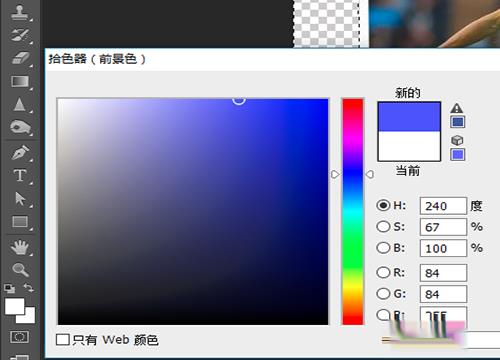Select the R: red radio button
Viewport: 500px width, 360px height.
383,272
